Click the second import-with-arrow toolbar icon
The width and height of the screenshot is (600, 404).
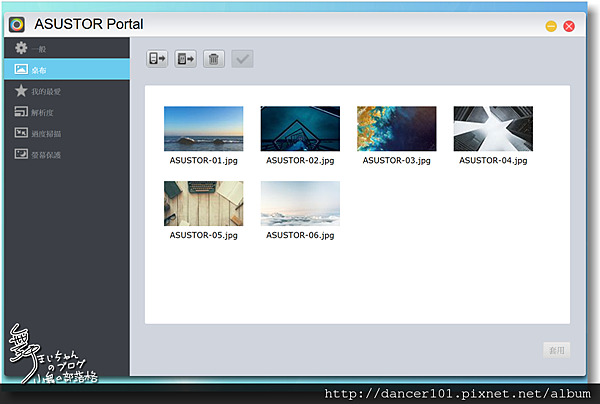186,59
